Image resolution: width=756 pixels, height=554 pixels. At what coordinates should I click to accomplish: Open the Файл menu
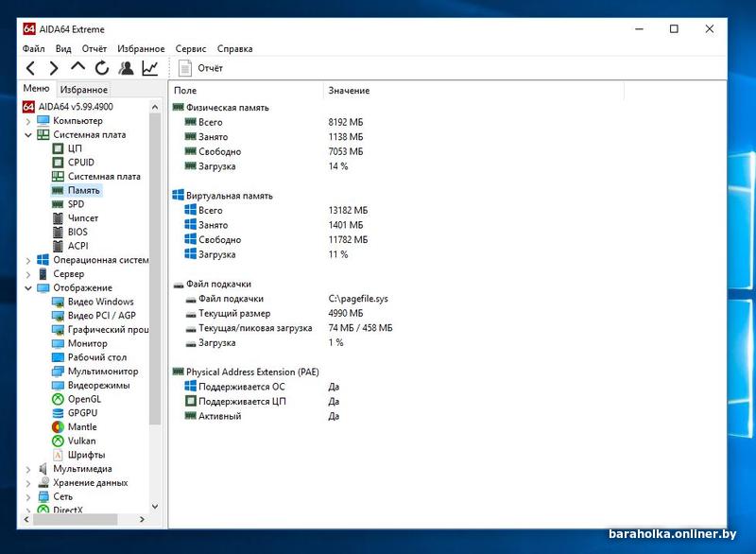(x=34, y=49)
